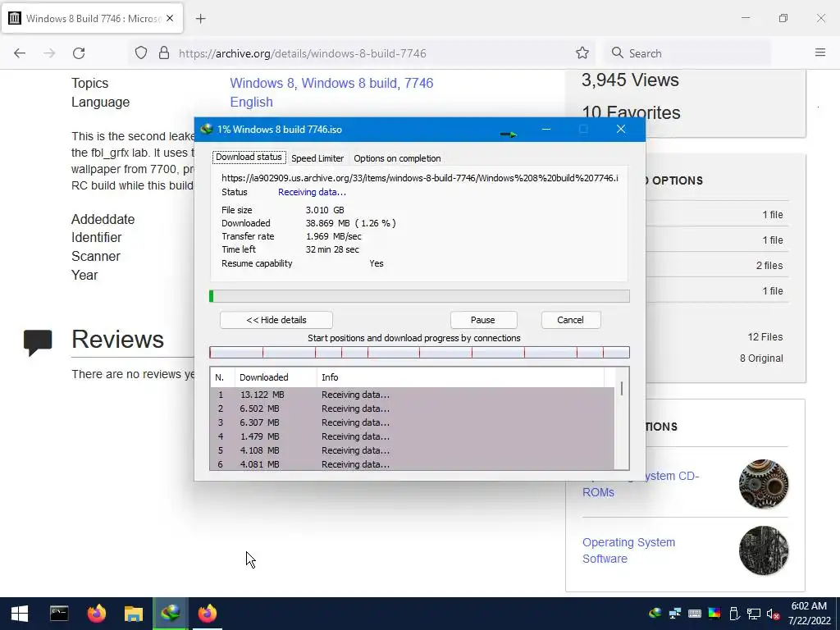Click the Operating System Software thumbnail image
This screenshot has height=630, width=840.
[x=764, y=550]
